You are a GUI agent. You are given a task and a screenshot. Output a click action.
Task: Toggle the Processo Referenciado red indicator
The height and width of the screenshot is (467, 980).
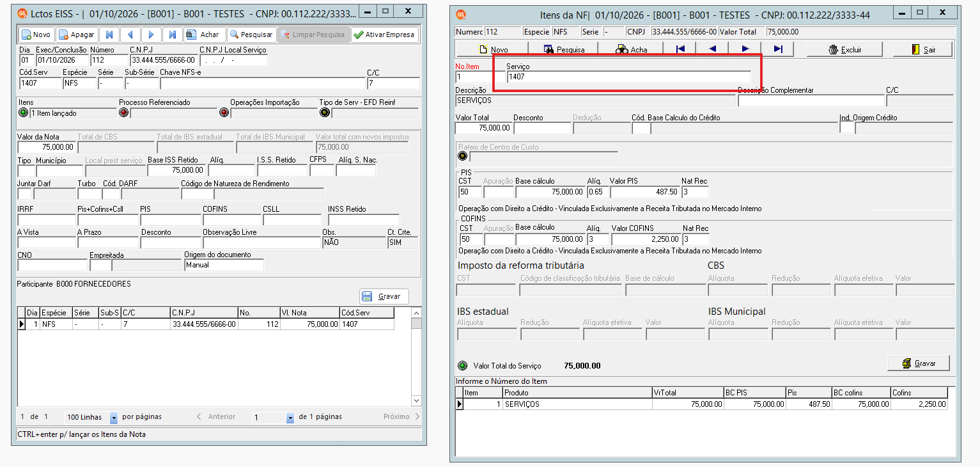(x=123, y=113)
